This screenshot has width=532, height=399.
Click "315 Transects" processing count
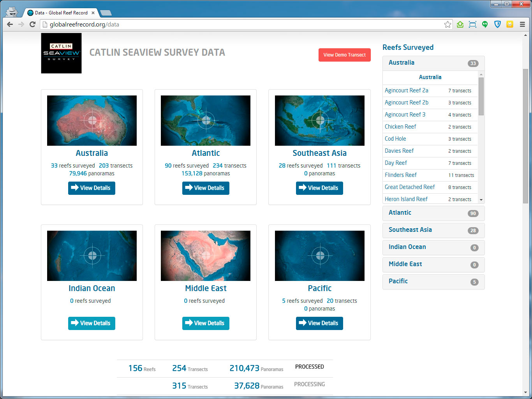[190, 386]
